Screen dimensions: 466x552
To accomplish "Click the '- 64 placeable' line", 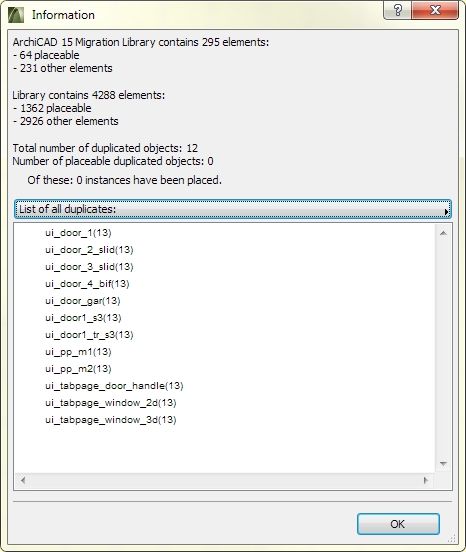I will point(46,55).
